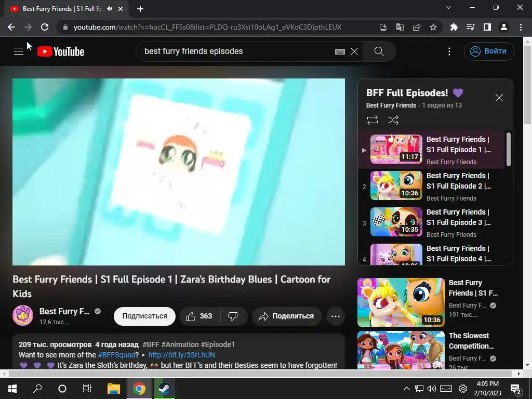
Task: Run search with magnifier button
Action: [x=379, y=51]
